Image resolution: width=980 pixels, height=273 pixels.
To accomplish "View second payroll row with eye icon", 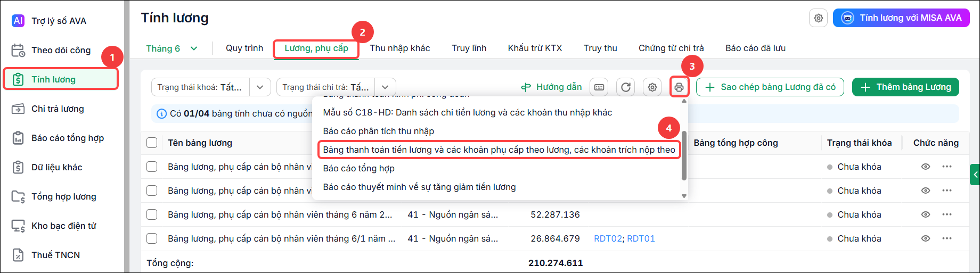I will tap(926, 191).
